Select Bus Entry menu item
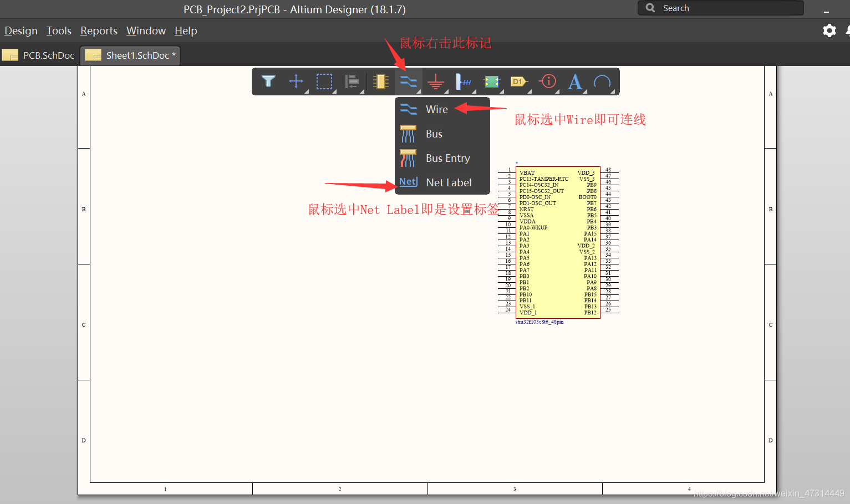The width and height of the screenshot is (850, 504). tap(442, 158)
